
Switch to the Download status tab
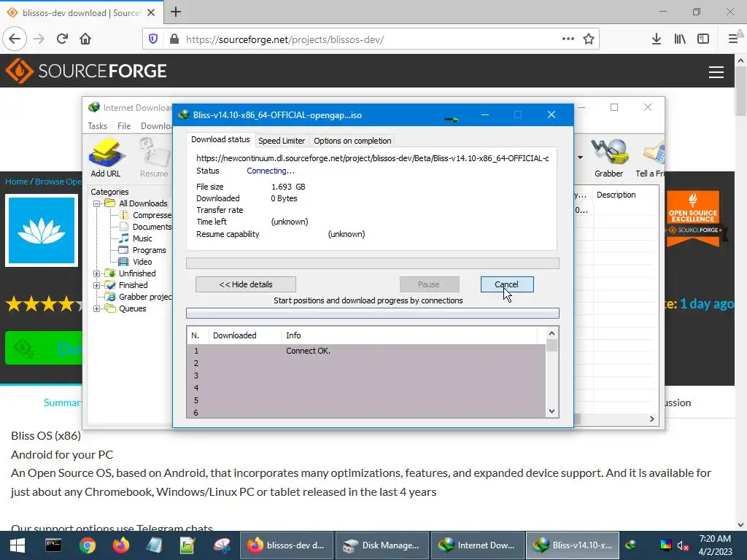220,139
